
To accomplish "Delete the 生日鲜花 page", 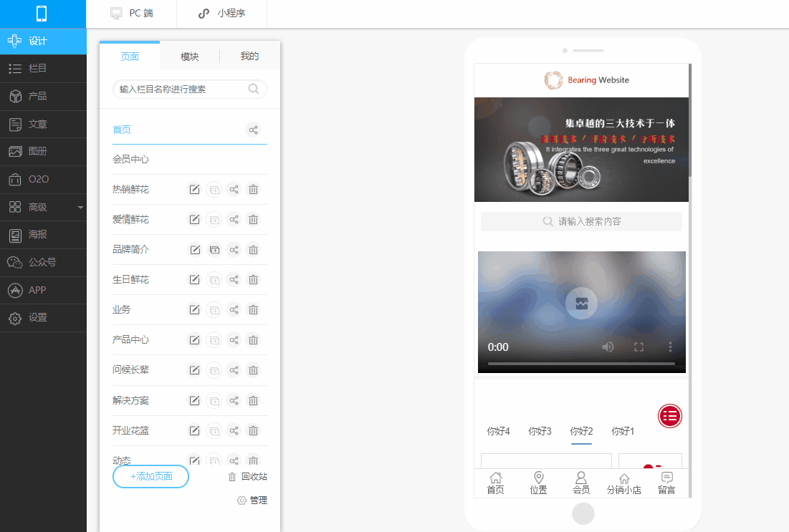I will [253, 279].
